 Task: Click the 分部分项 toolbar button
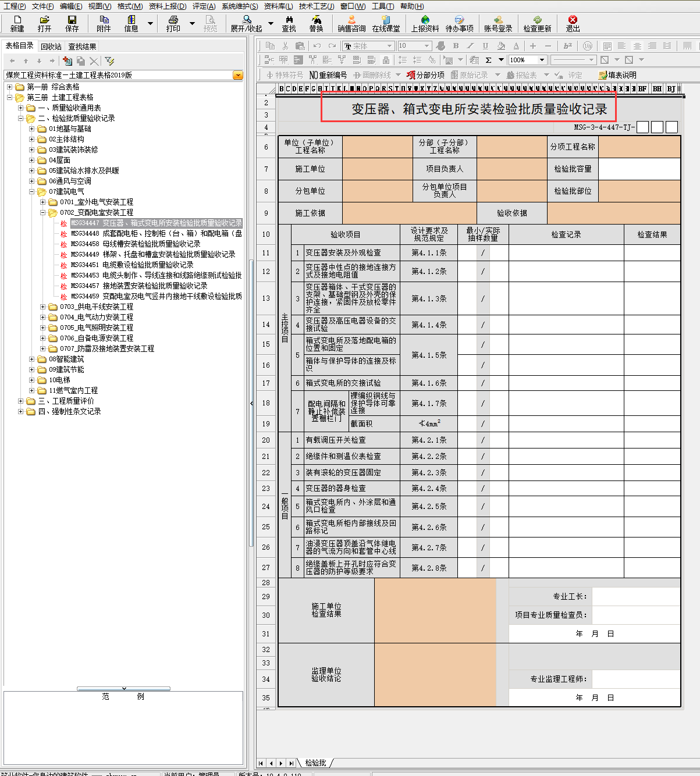click(x=425, y=75)
